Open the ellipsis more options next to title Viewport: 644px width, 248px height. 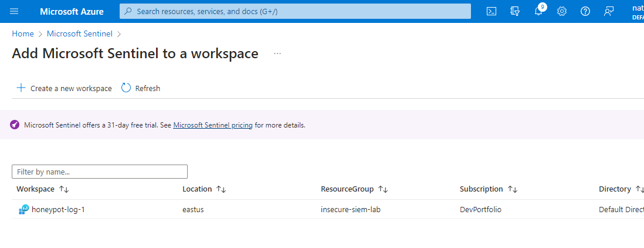(x=277, y=53)
